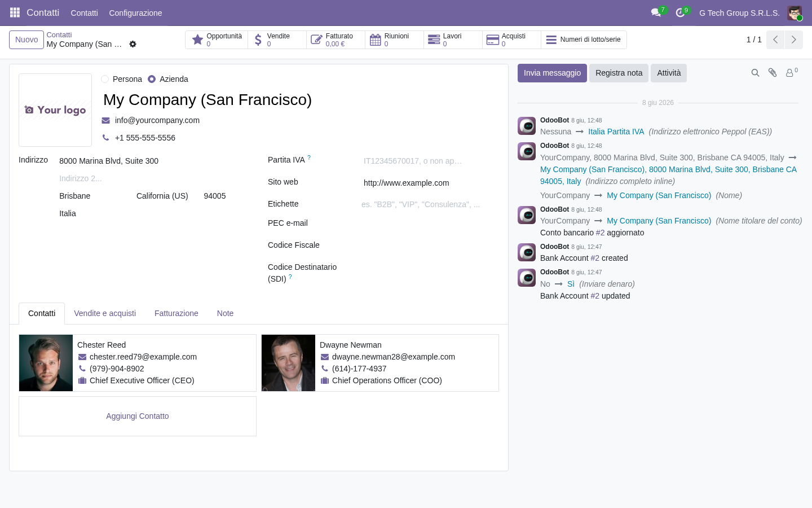Open the apps grid menu icon
Image resolution: width=812 pixels, height=508 pixels.
(x=15, y=12)
